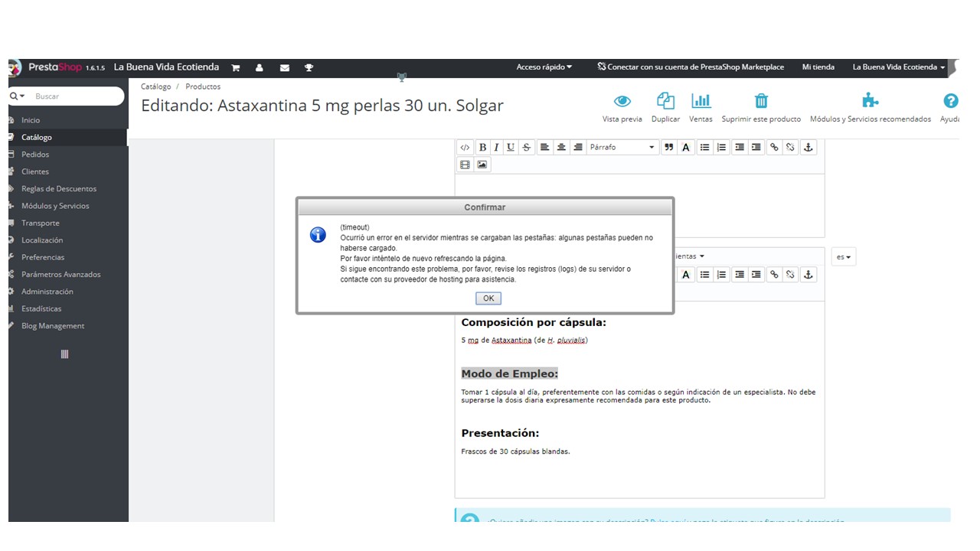
Task: Decrease indent in second editor
Action: click(x=739, y=275)
